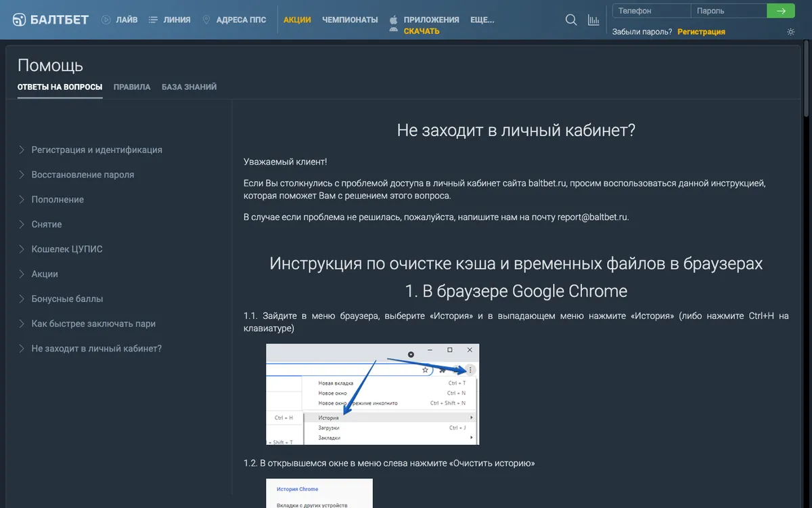Image resolution: width=812 pixels, height=508 pixels.
Task: Click the Android app icon
Action: 394,30
